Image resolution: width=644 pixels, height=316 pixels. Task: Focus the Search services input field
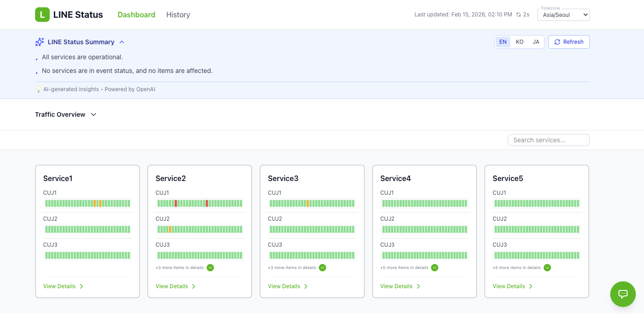point(548,140)
